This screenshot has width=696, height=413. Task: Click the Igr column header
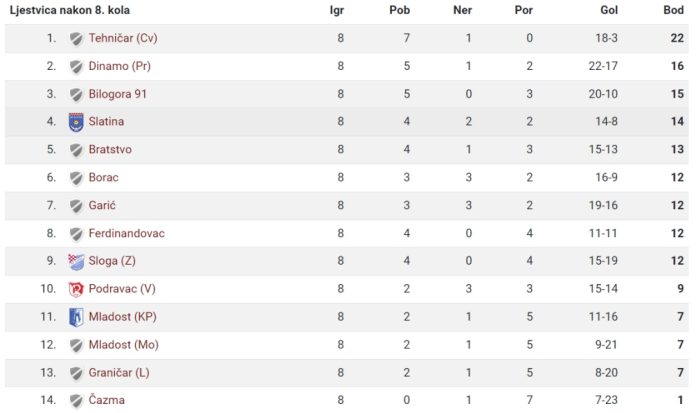[337, 11]
